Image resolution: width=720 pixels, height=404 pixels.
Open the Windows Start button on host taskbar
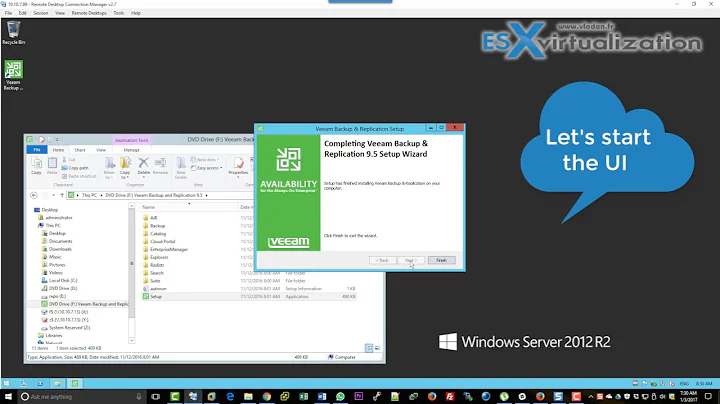pos(8,396)
